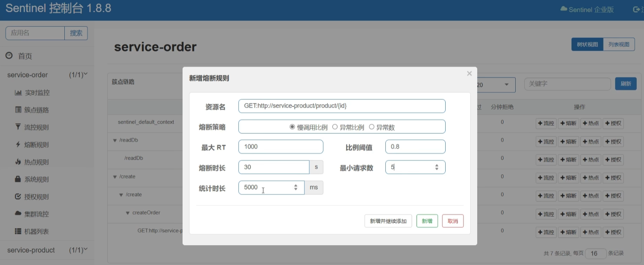
Task: Click 新增并继续添加 button
Action: coord(388,221)
